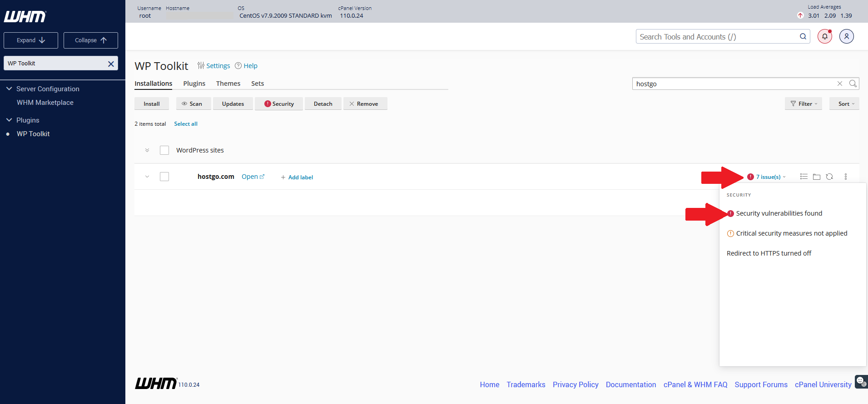
Task: Click the WHM logo in sidebar
Action: coord(25,17)
